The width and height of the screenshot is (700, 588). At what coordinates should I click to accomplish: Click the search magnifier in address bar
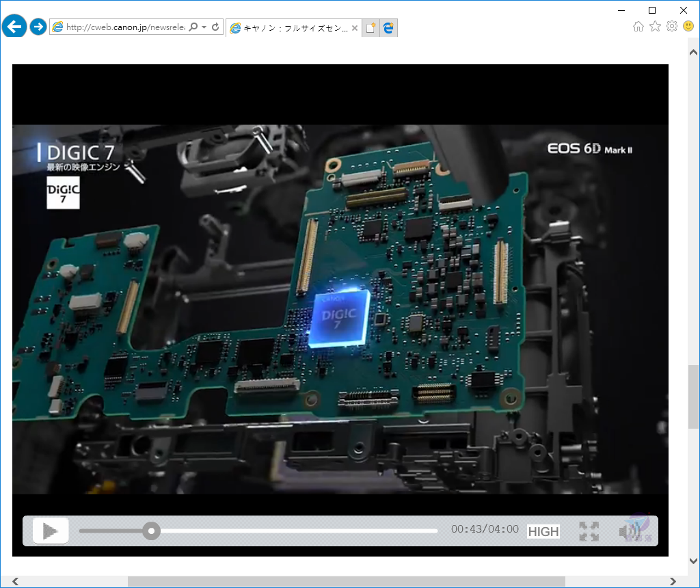pos(193,27)
